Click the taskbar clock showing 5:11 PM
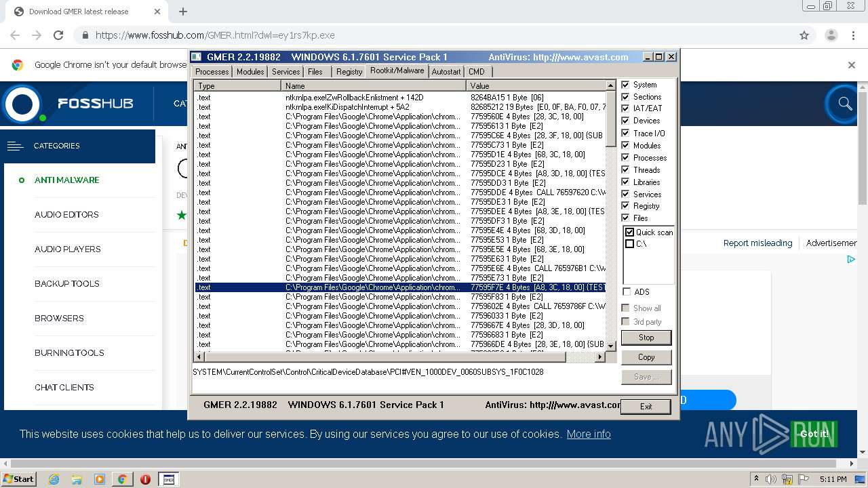Screen dimensions: 868x488 (x=833, y=479)
